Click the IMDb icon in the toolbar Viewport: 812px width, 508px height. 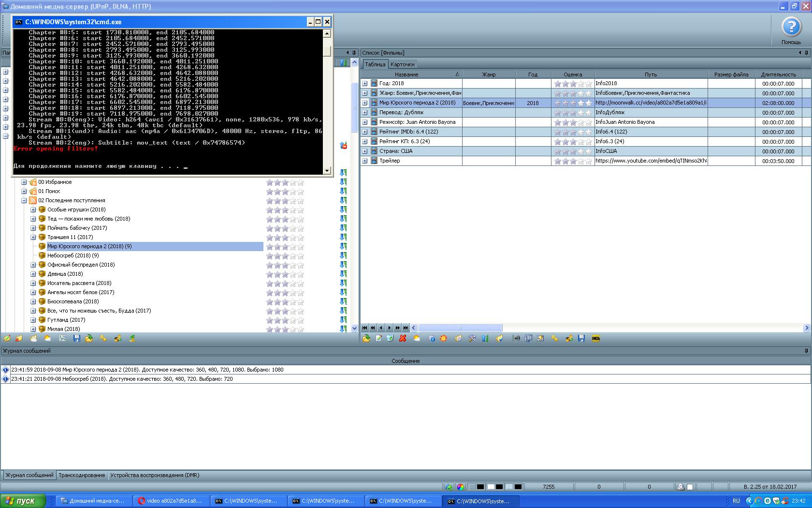[x=595, y=339]
